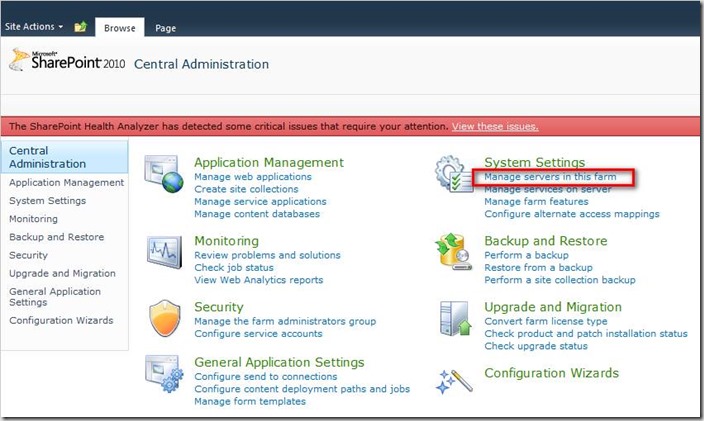Select General Application Settings in left sidebar
Viewport: 704px width, 421px height.
point(55,297)
